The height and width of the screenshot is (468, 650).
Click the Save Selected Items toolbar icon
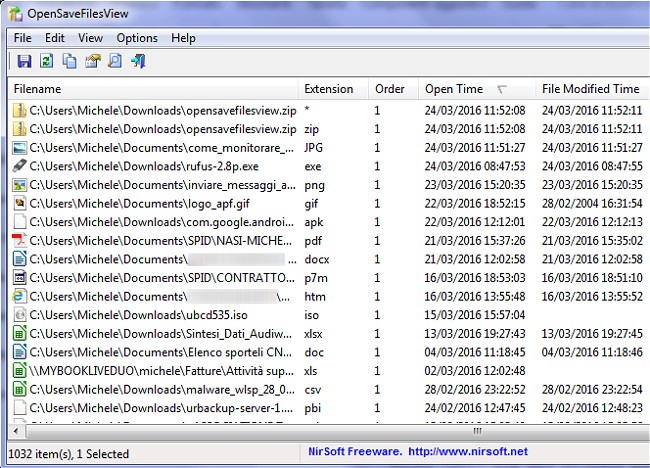pos(24,61)
